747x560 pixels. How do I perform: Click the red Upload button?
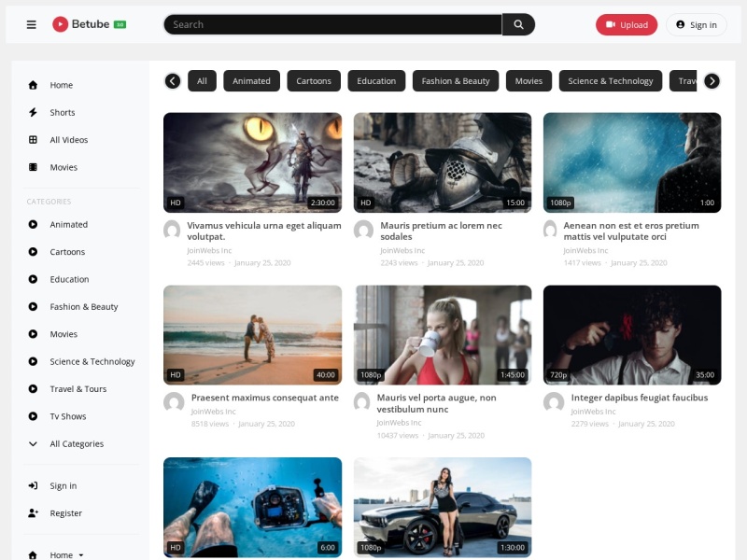pyautogui.click(x=627, y=25)
